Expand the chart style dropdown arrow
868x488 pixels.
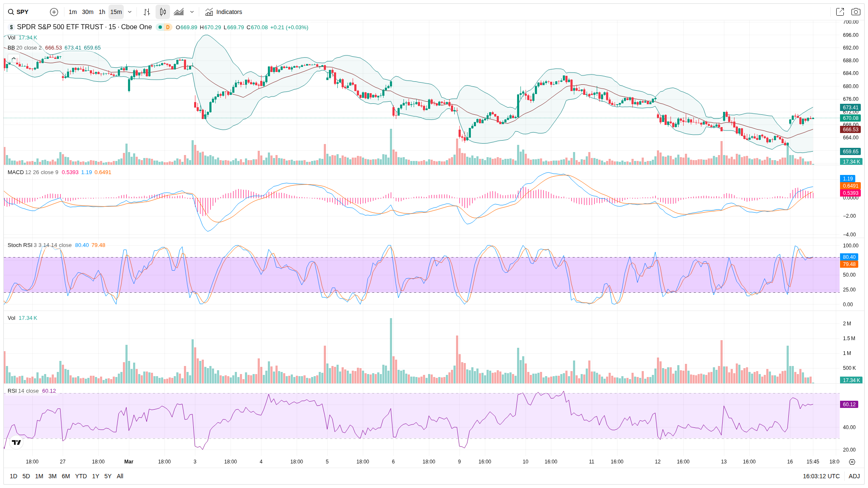point(192,12)
